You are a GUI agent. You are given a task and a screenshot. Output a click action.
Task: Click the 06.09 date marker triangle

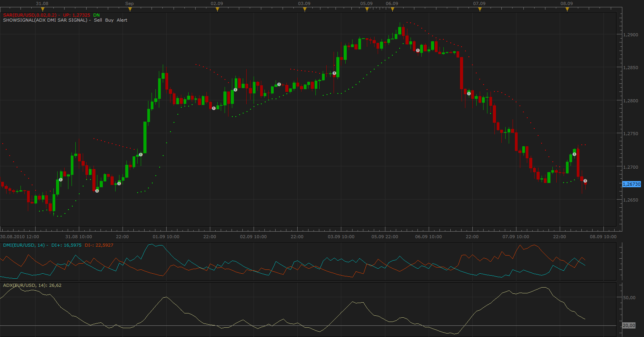click(392, 10)
